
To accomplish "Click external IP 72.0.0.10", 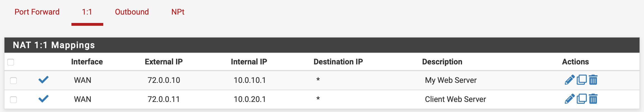I will tap(164, 80).
